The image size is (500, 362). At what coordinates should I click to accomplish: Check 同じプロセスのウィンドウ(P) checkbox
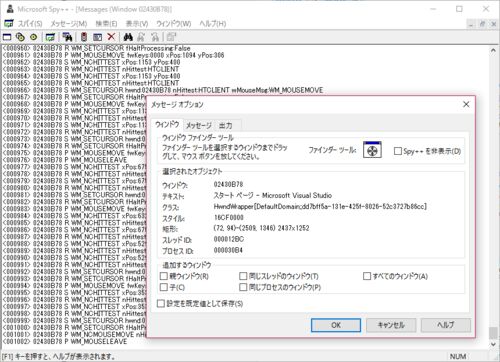click(x=243, y=287)
